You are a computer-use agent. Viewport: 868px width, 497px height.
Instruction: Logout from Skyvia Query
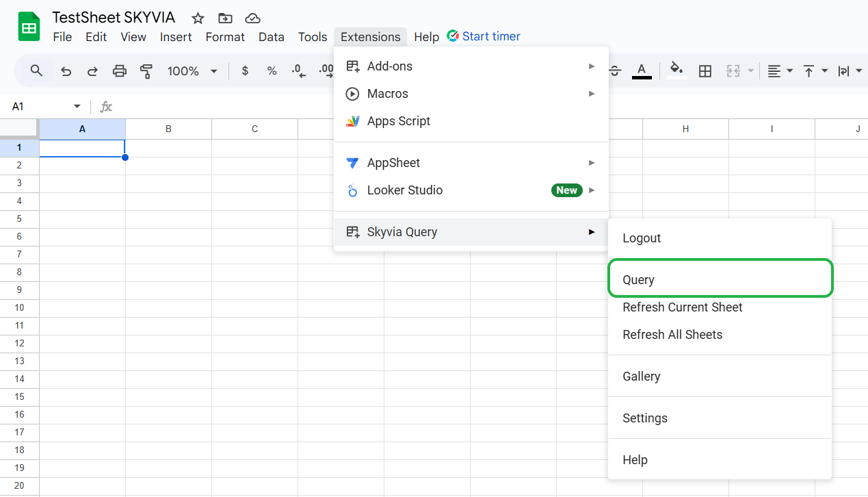tap(642, 238)
